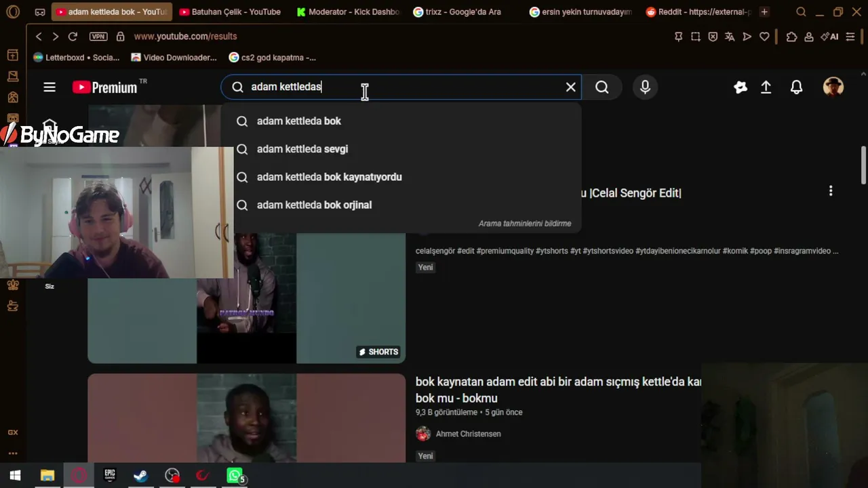The image size is (868, 488).
Task: Open the extensions puzzle icon
Action: [x=791, y=37]
